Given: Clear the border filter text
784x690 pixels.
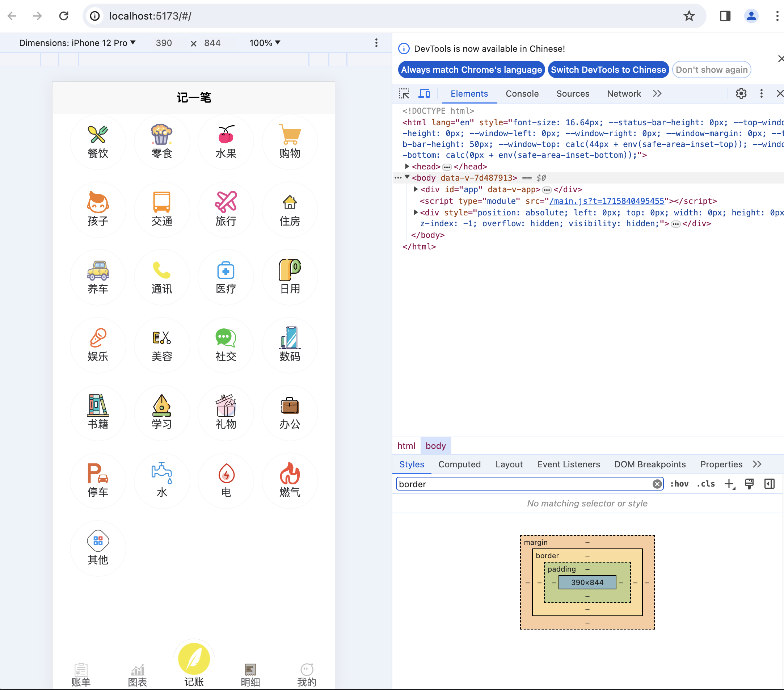Looking at the screenshot, I should coord(657,484).
